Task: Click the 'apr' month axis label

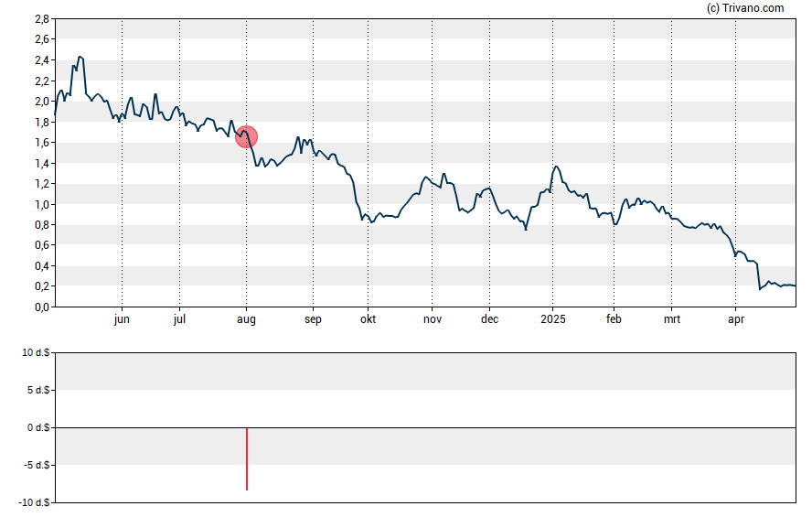Action: coord(736,319)
